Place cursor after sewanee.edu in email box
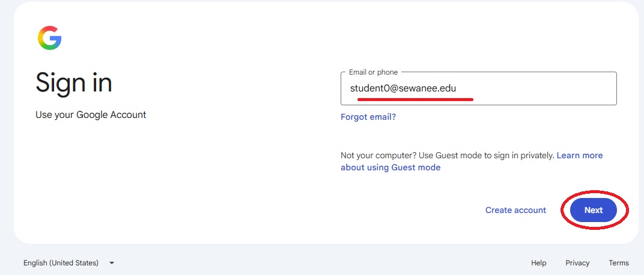The height and width of the screenshot is (275, 644). click(457, 88)
